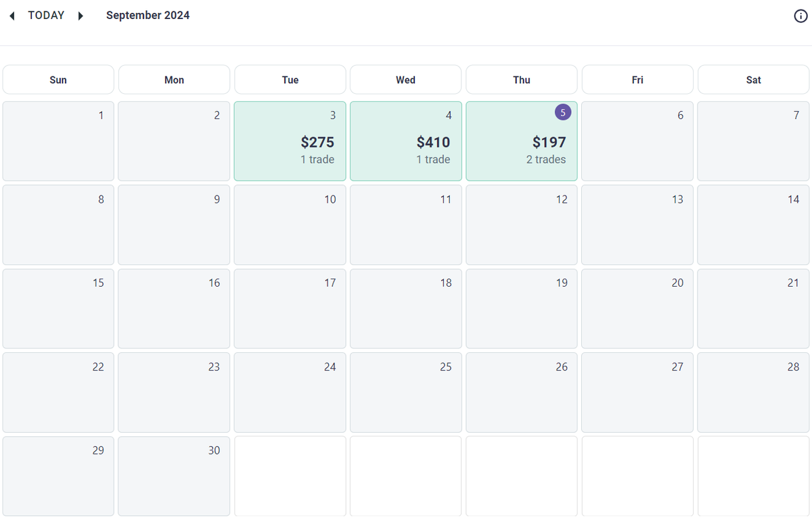Select the day 1 cell
The height and width of the screenshot is (518, 812).
point(58,141)
